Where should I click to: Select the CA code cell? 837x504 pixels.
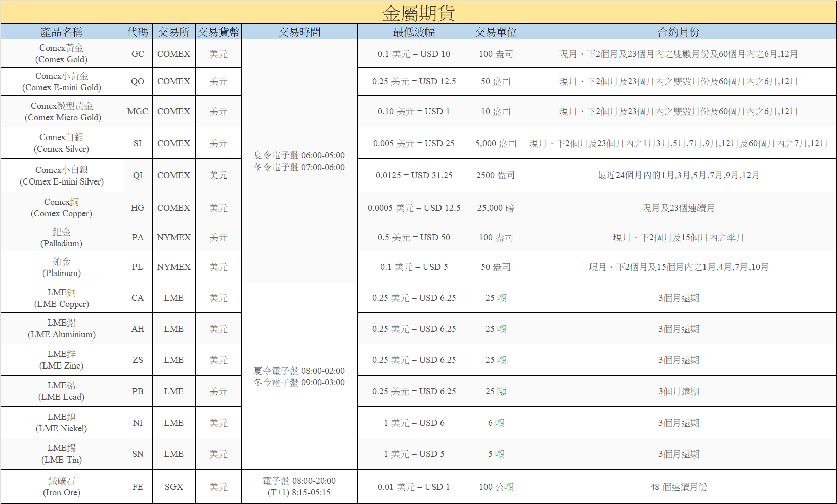click(138, 298)
